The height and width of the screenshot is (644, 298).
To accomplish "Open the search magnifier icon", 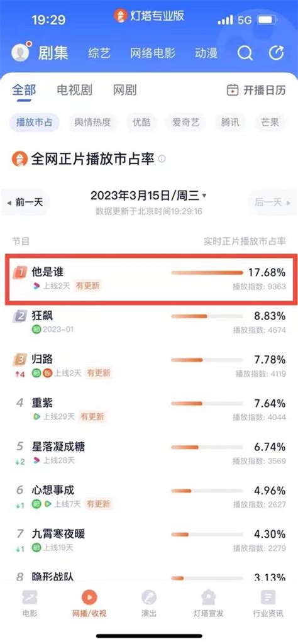I will pos(245,53).
